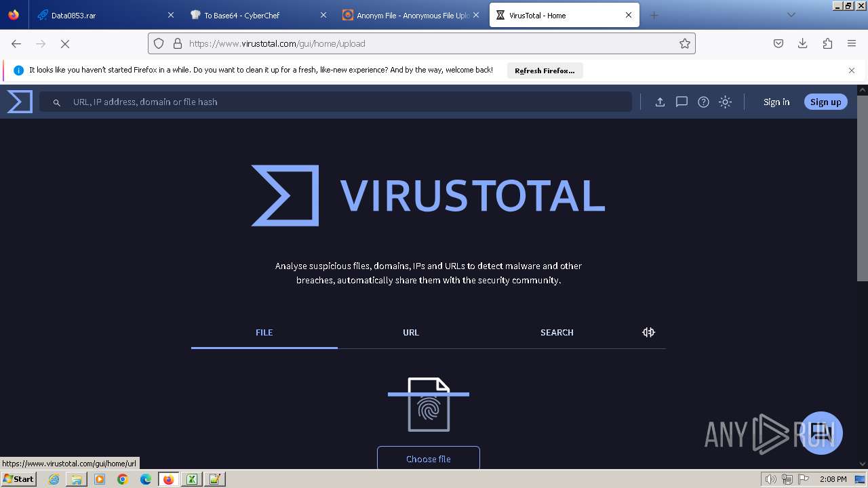Open the Notepad++ taskbar icon
Screen dimensions: 868x488
[x=215, y=479]
